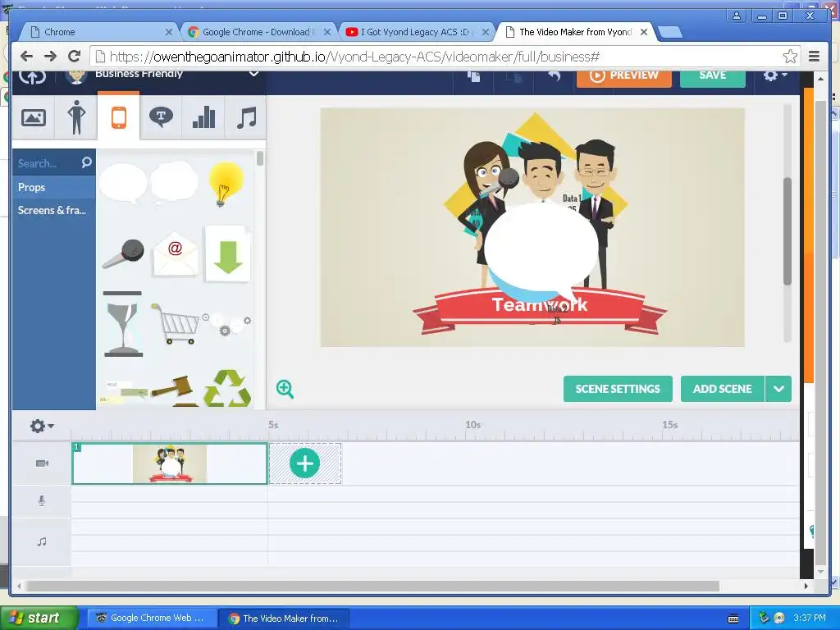Add the gears cogs prop

(x=227, y=323)
